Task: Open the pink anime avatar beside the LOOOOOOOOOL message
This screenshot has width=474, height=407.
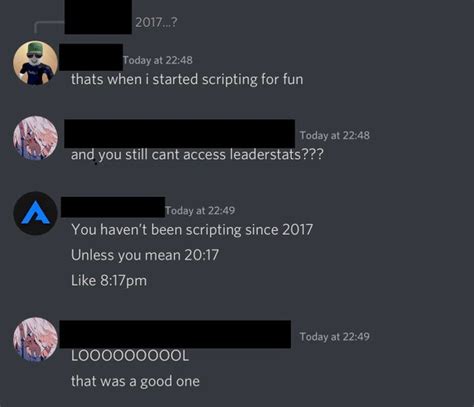Action: click(x=35, y=339)
